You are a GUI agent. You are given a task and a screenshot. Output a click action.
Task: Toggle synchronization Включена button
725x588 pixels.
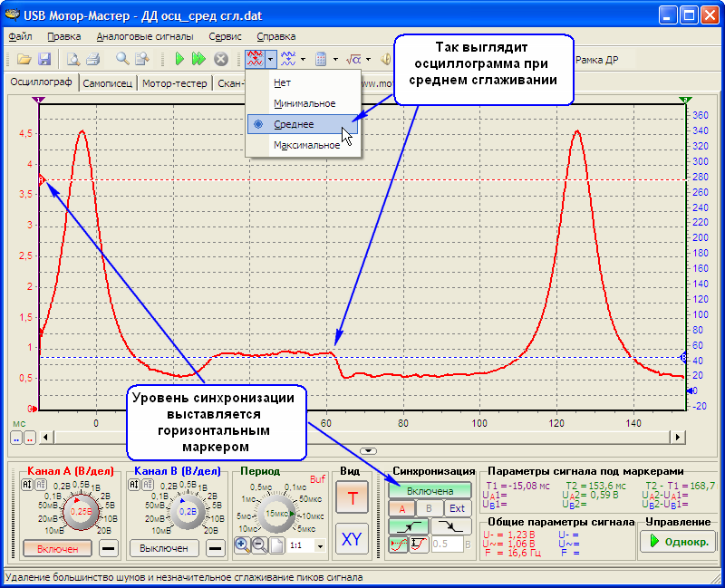point(430,490)
